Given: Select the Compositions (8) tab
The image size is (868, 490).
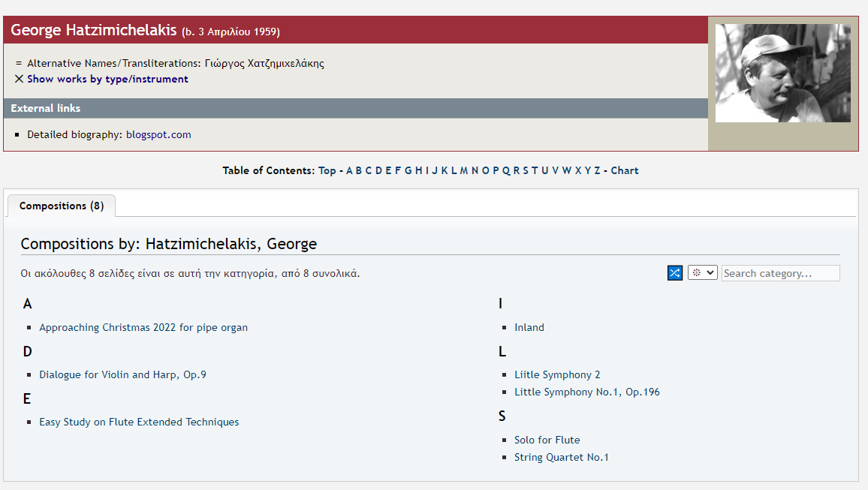Looking at the screenshot, I should (x=62, y=206).
